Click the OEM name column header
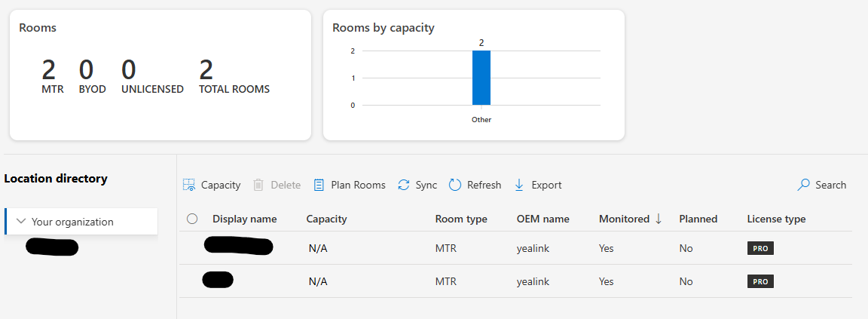 click(542, 219)
